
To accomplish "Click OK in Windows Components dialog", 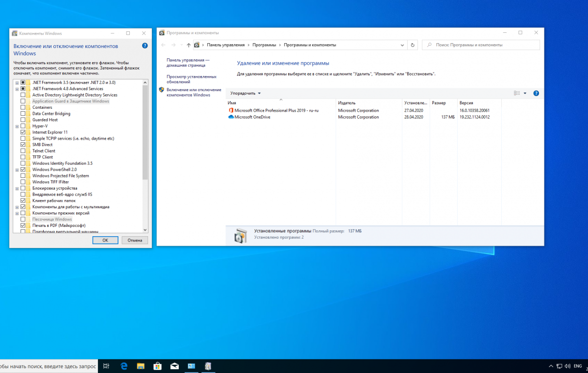I will coord(105,240).
